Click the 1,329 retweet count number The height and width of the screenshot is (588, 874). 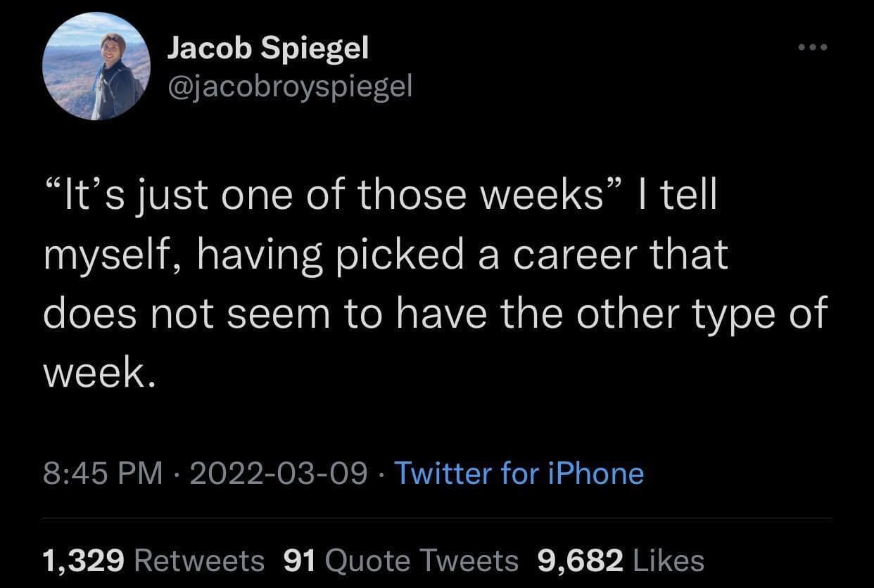pyautogui.click(x=84, y=561)
